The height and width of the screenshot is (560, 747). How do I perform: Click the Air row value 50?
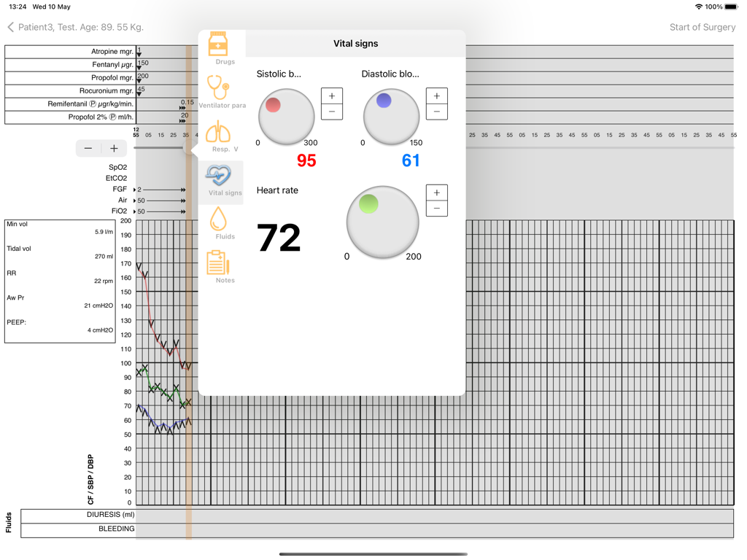click(141, 201)
